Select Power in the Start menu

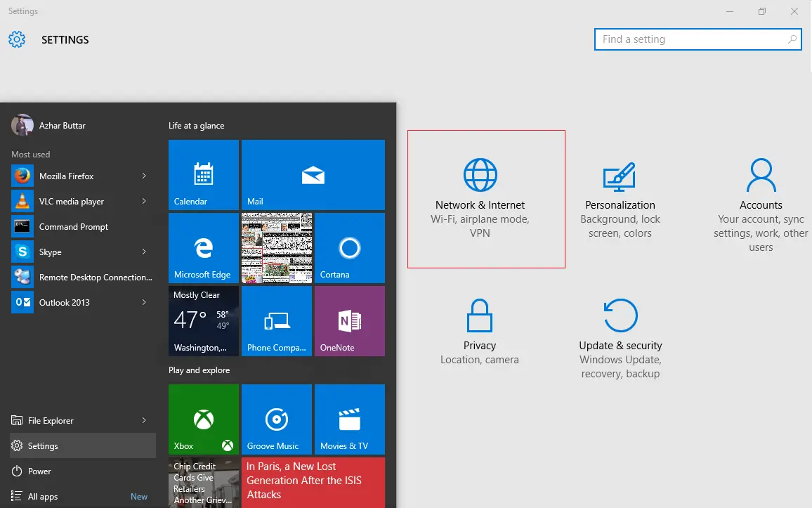pos(83,471)
